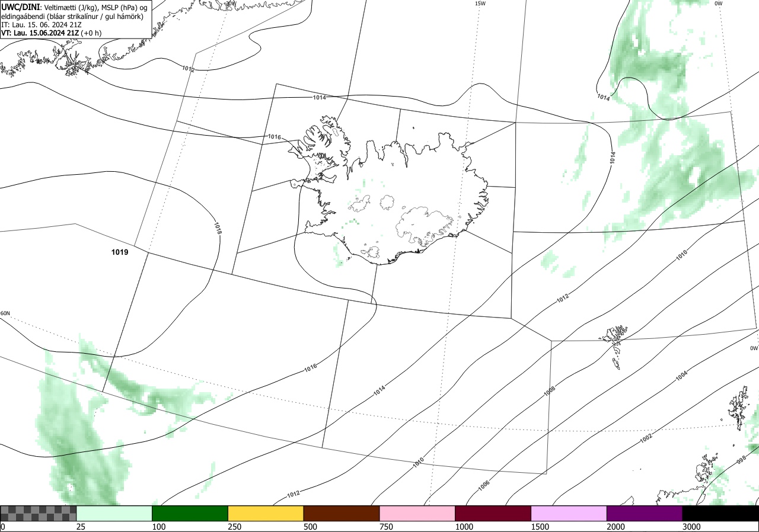The height and width of the screenshot is (532, 759).
Task: Click the brown 500–750 legend swatch
Action: tap(342, 513)
